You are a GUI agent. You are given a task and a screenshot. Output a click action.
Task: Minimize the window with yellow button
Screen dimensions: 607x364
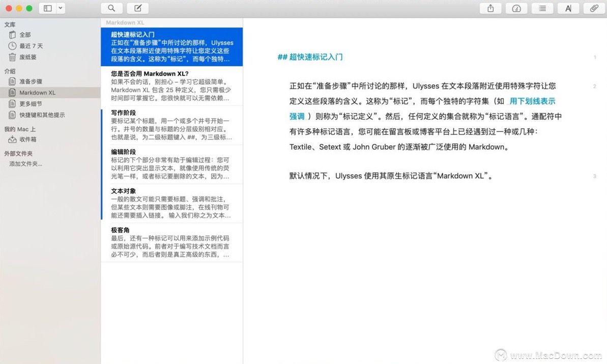19,8
